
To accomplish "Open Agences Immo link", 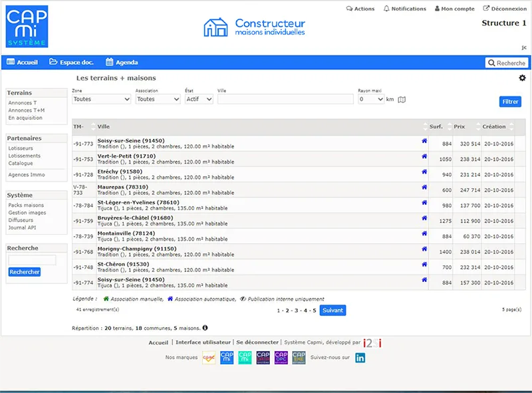I will click(27, 175).
